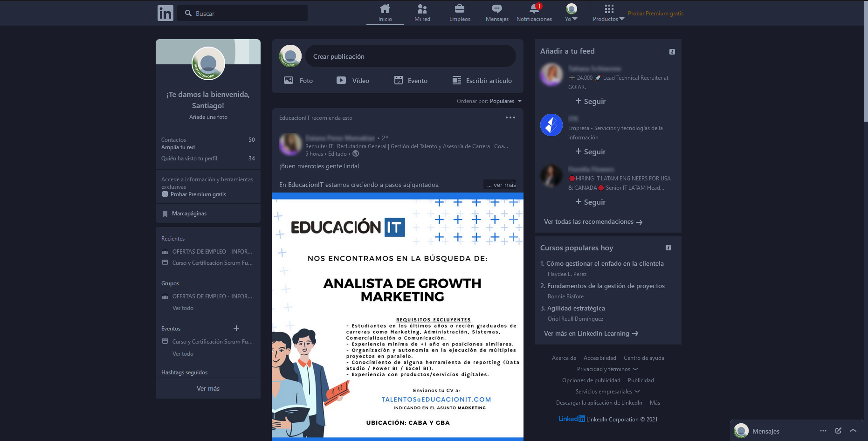Image resolution: width=868 pixels, height=441 pixels.
Task: Follow the HIRING IT LATAM suggestion
Action: tap(591, 202)
